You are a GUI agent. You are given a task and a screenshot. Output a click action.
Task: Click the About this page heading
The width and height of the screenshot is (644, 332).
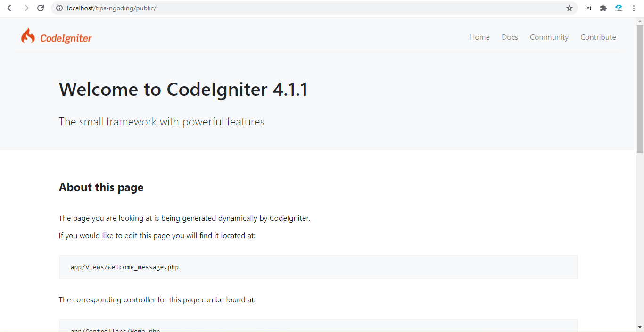[x=101, y=187]
